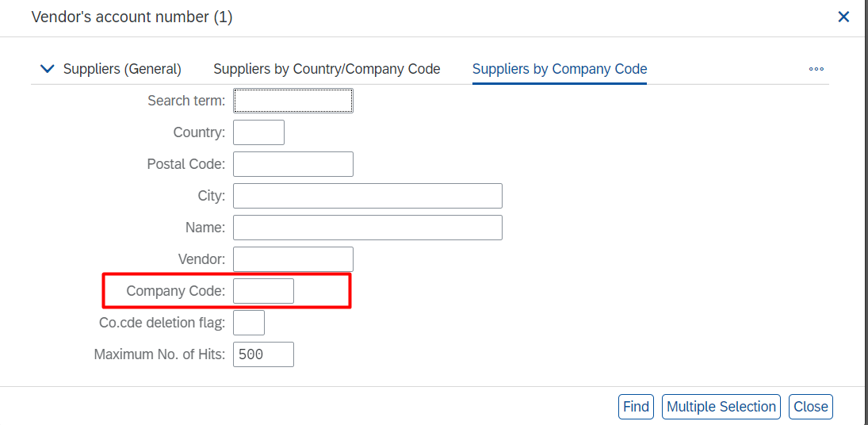The width and height of the screenshot is (868, 425).
Task: Open Multiple Selection options
Action: click(721, 407)
